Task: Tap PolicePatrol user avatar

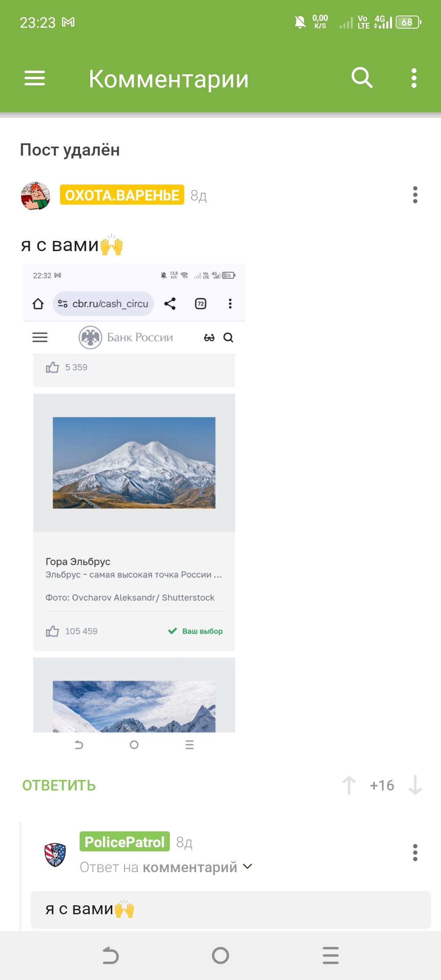Action: (55, 854)
